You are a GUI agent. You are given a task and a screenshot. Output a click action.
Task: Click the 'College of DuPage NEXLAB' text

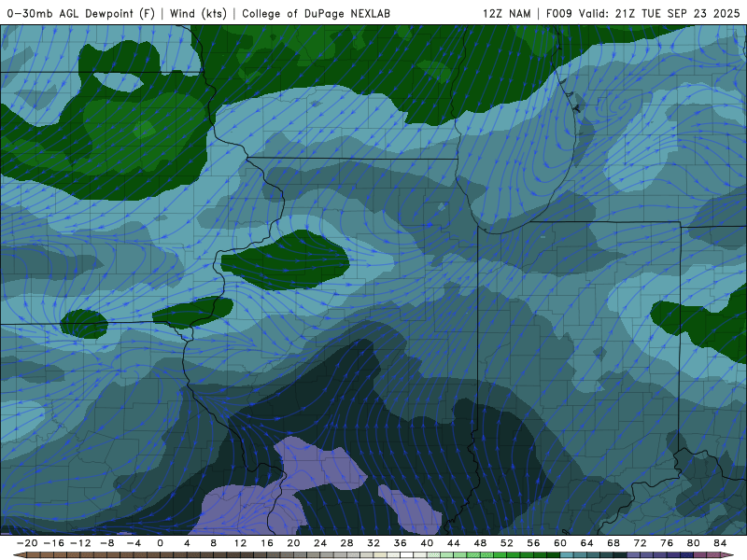point(316,13)
